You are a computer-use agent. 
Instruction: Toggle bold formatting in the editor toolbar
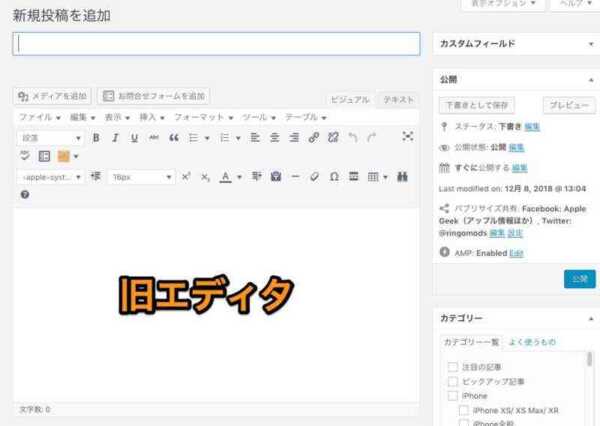[x=96, y=137]
